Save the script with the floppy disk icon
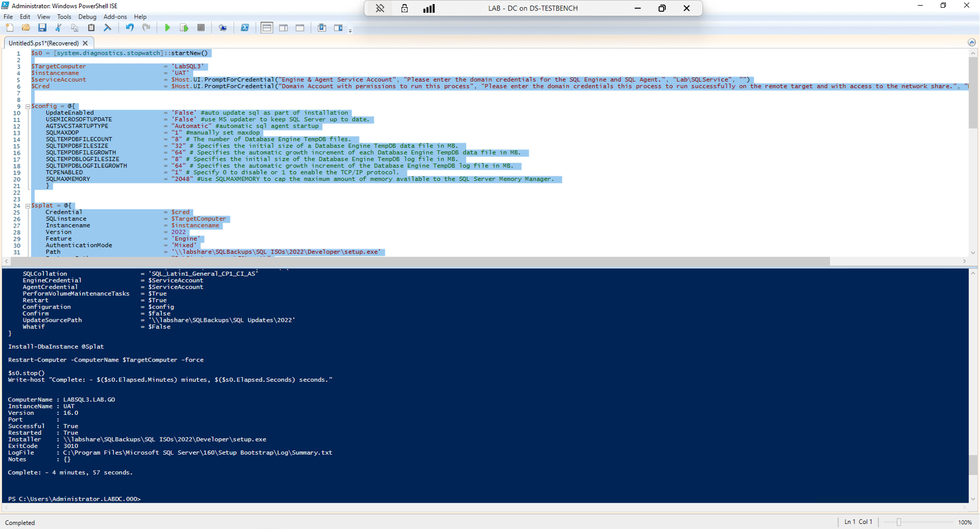This screenshot has width=980, height=529. click(x=42, y=28)
